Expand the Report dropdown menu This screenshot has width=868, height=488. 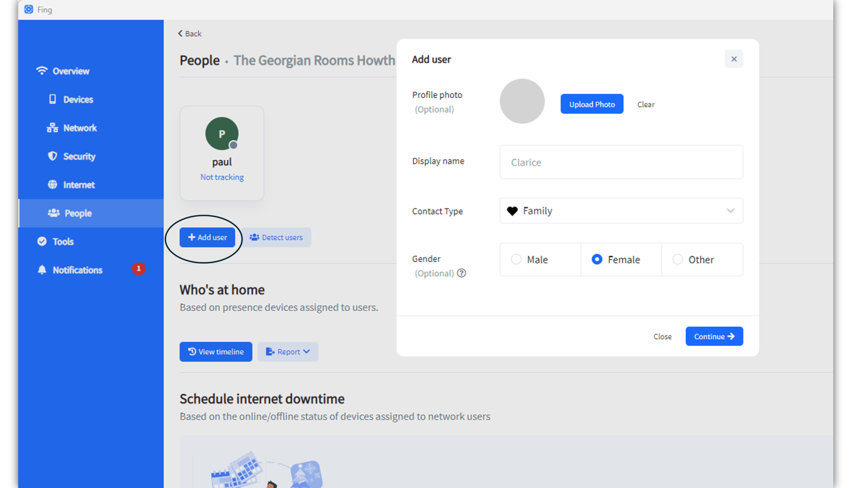[x=288, y=351]
